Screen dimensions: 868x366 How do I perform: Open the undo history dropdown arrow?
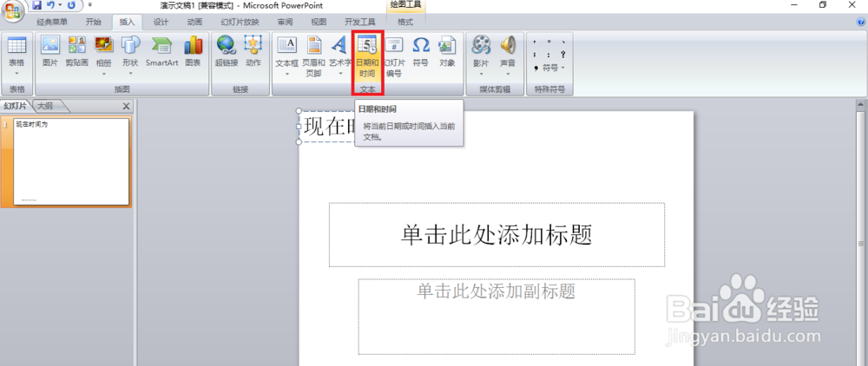[60, 5]
